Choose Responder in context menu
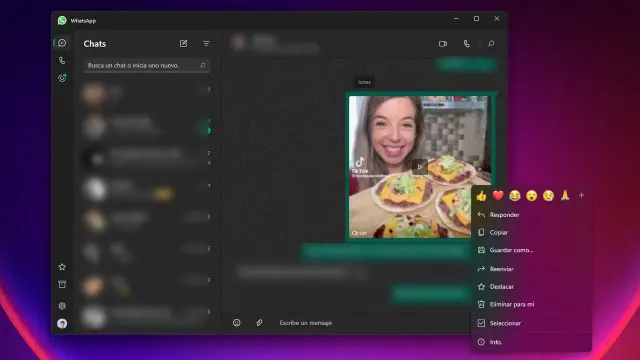 coord(532,215)
